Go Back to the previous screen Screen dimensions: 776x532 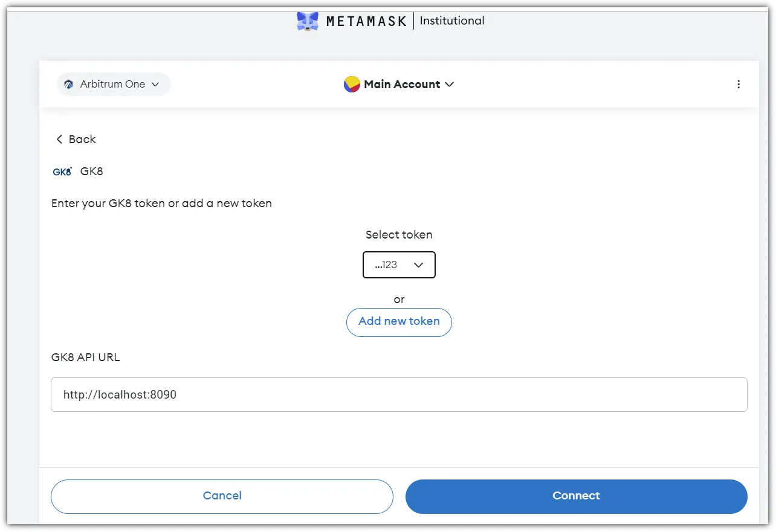pos(76,139)
